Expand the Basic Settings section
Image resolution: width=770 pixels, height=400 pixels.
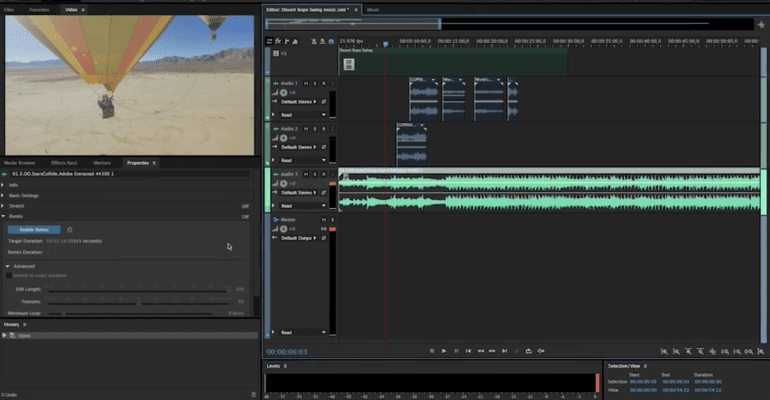[x=3, y=195]
